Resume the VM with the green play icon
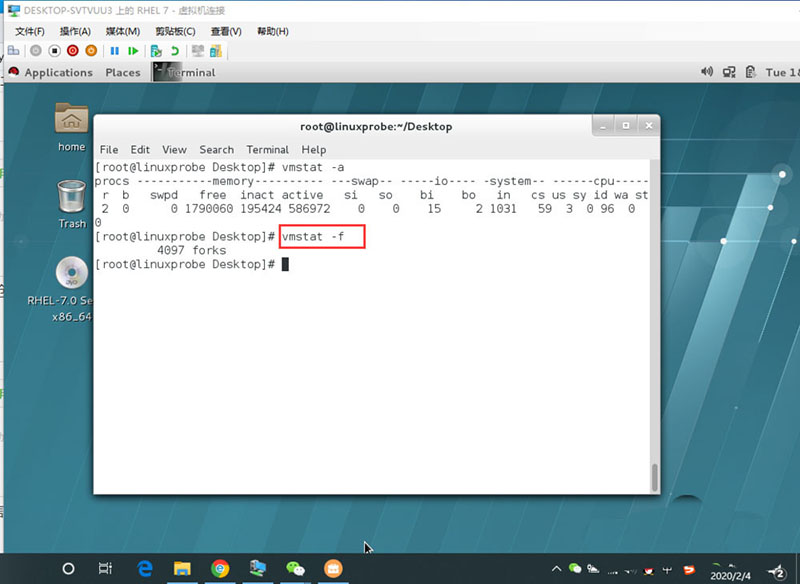This screenshot has width=800, height=584. [x=134, y=52]
